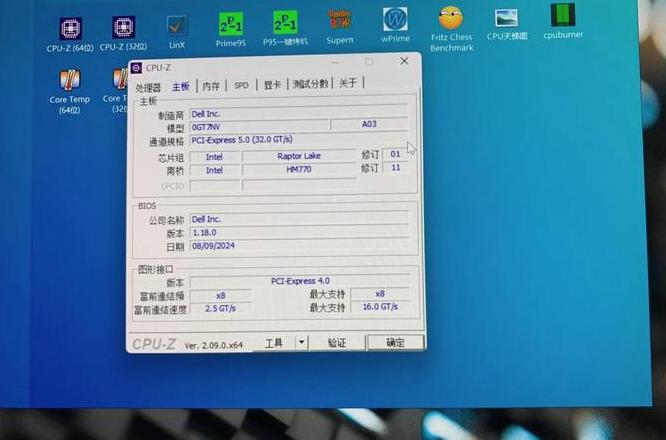666x440 pixels.
Task: Switch to the 内存 tab
Action: click(x=211, y=86)
